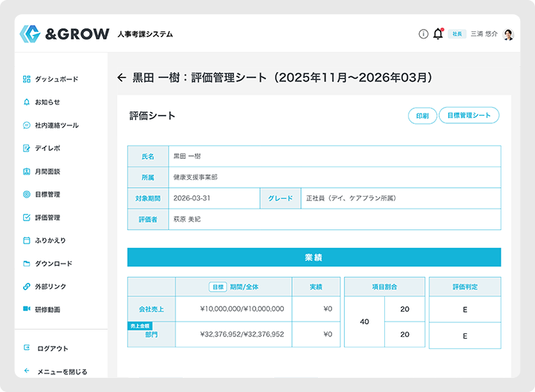Click the ダッシュボード sidebar icon
535x392 pixels.
(27, 79)
